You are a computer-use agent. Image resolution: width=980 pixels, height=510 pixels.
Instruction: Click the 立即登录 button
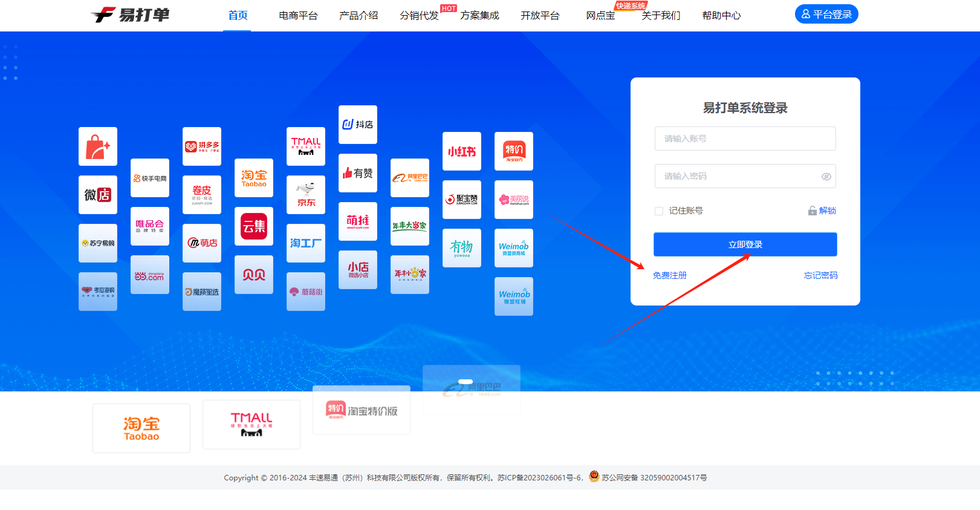745,244
